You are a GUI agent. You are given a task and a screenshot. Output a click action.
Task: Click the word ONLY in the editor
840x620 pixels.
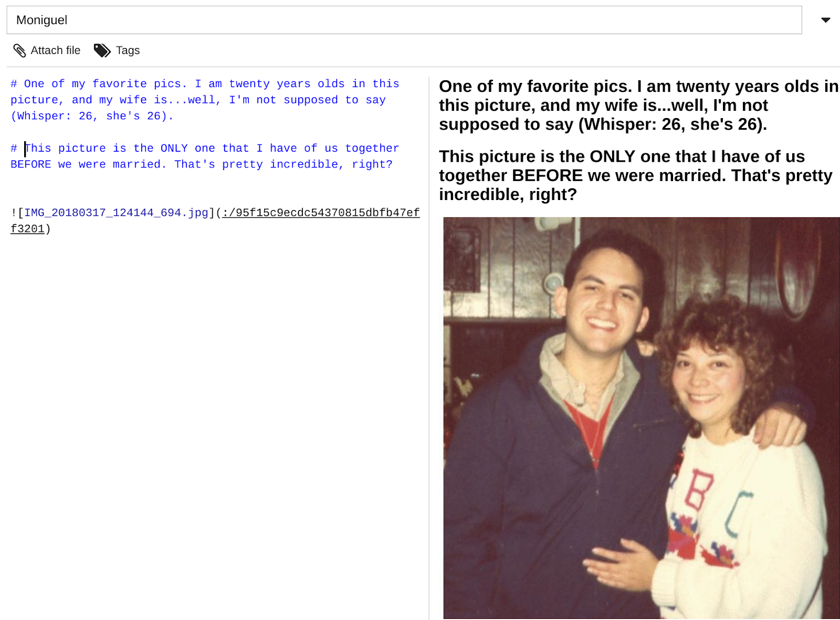coord(174,149)
